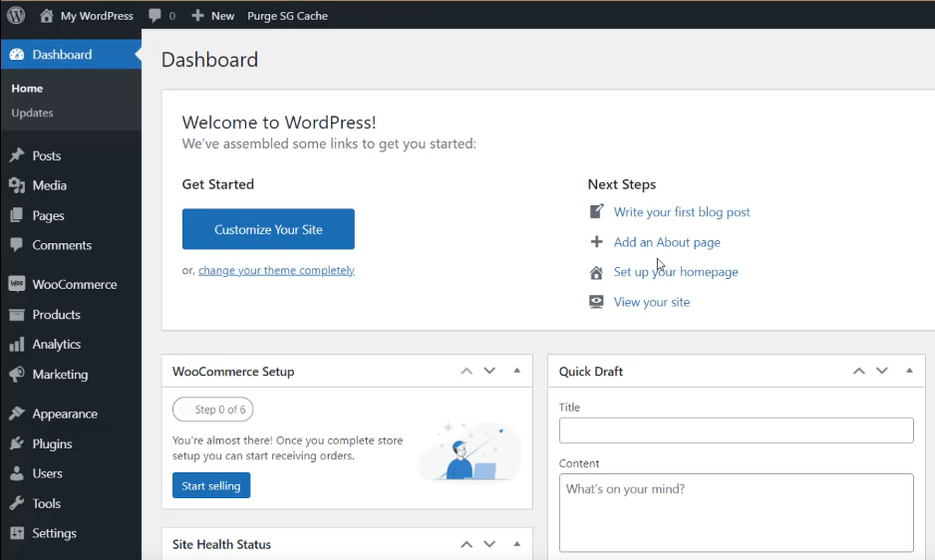Move the Quick Draft widget down

(x=882, y=371)
